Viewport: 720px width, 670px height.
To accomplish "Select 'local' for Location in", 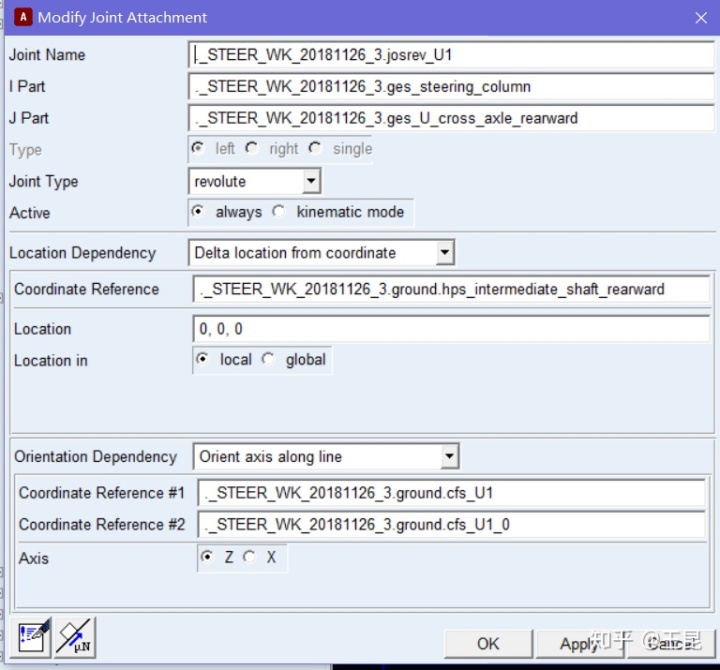I will pyautogui.click(x=203, y=360).
